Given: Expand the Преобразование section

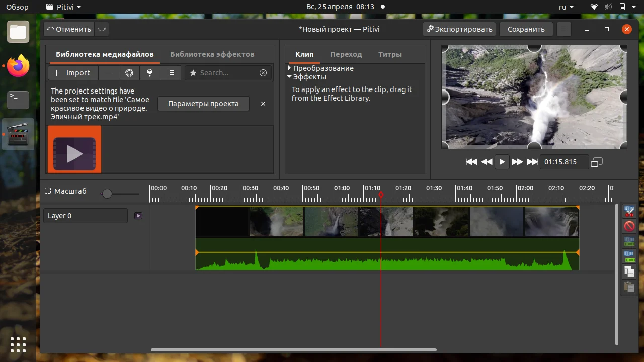Looking at the screenshot, I should coord(290,68).
